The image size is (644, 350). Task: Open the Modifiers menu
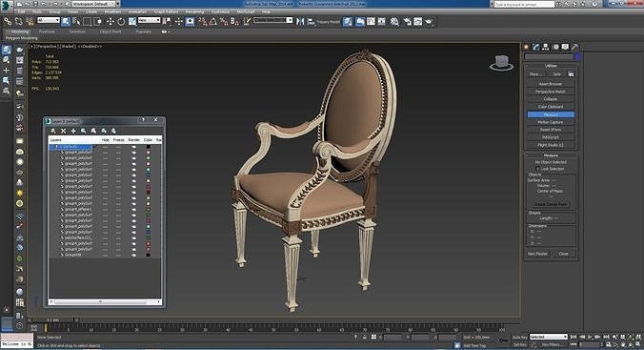[x=112, y=12]
